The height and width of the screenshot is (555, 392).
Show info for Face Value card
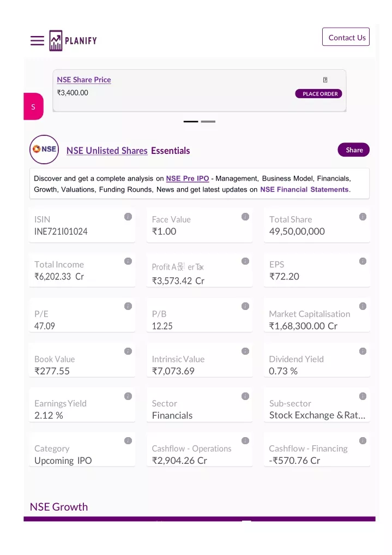245,217
